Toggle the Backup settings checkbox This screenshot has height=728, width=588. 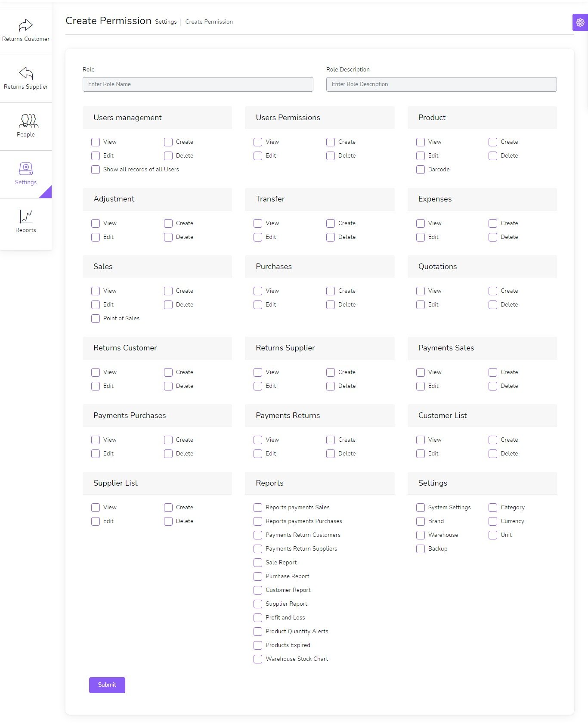point(421,549)
